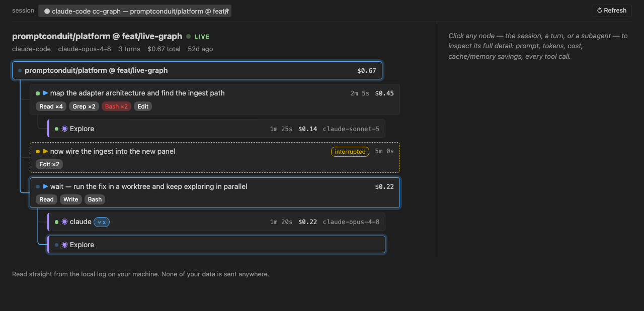Open the Explore subagent node with no cost
Screen dimensions: 644x311
(x=216, y=245)
